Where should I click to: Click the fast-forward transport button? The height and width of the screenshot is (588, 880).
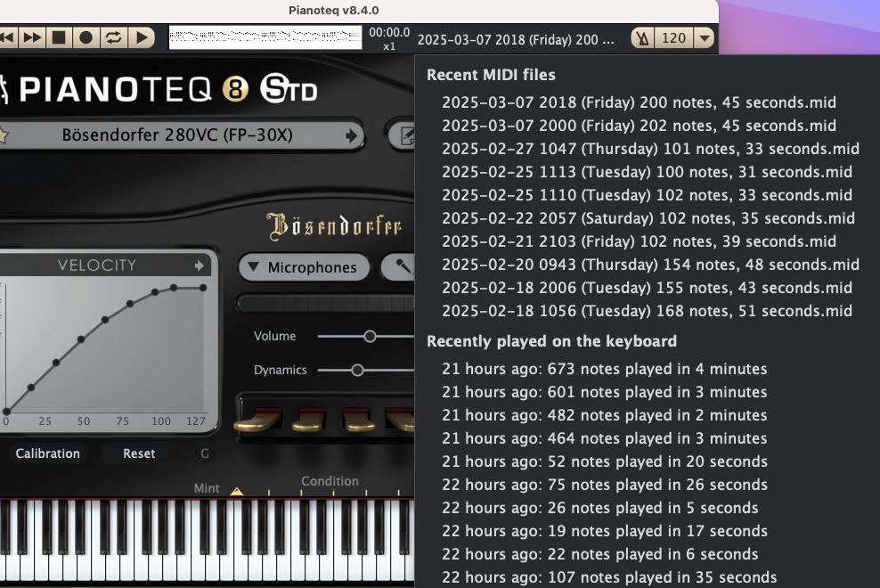point(32,37)
